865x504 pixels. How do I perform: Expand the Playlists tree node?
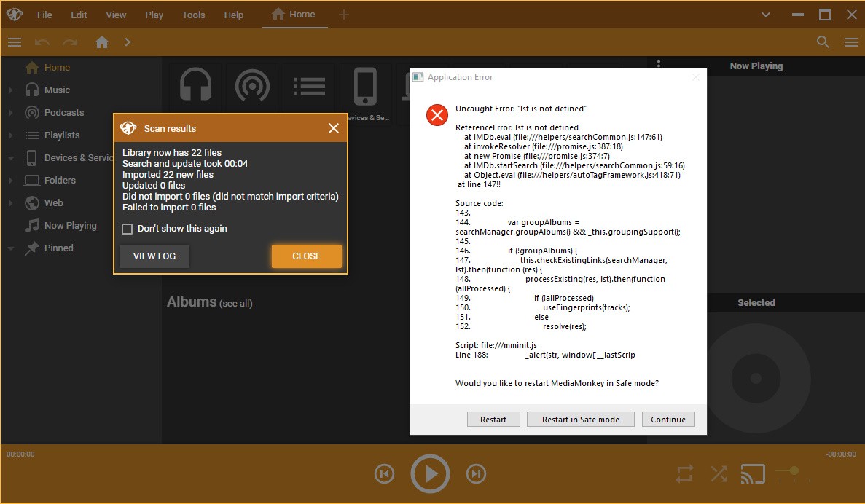[x=11, y=135]
